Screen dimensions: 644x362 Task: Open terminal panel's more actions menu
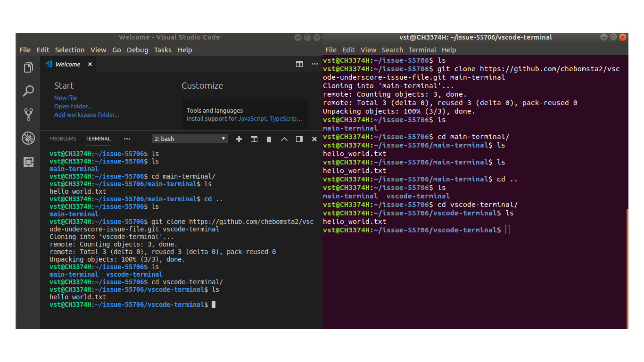click(126, 139)
